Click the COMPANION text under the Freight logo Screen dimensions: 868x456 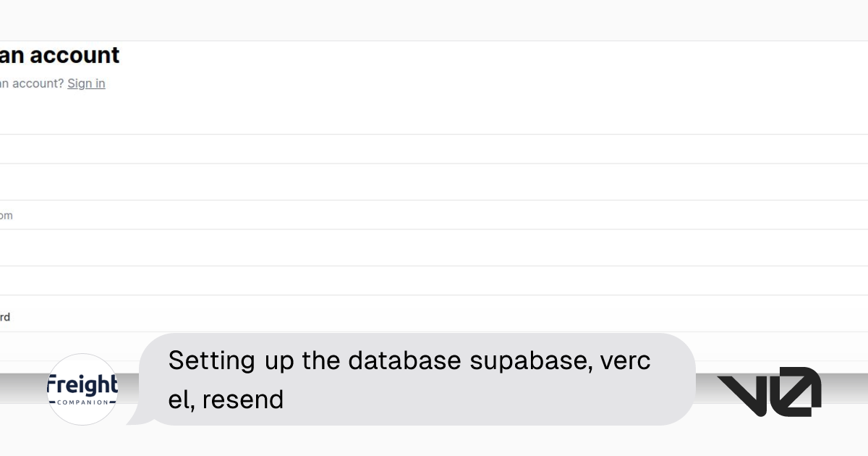[x=82, y=403]
